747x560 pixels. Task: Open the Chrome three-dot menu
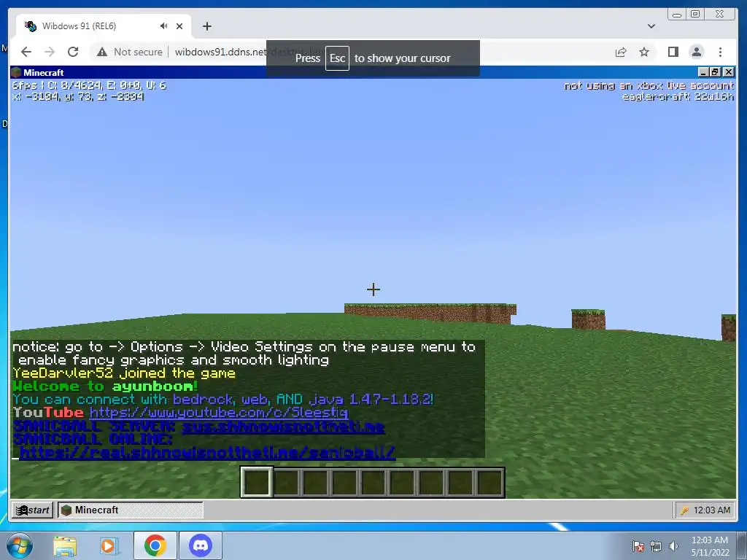(720, 52)
